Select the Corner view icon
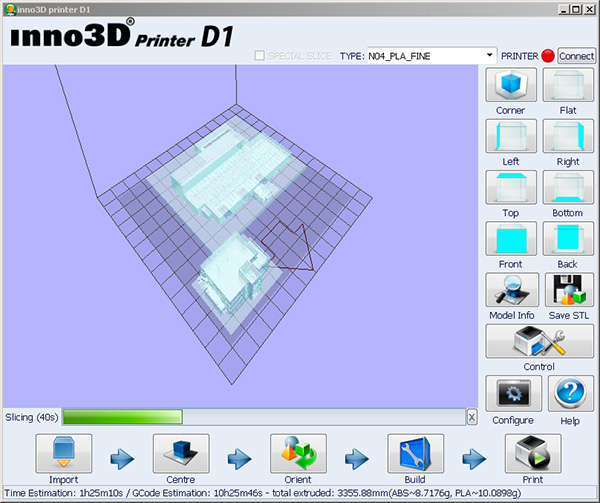 tap(511, 85)
